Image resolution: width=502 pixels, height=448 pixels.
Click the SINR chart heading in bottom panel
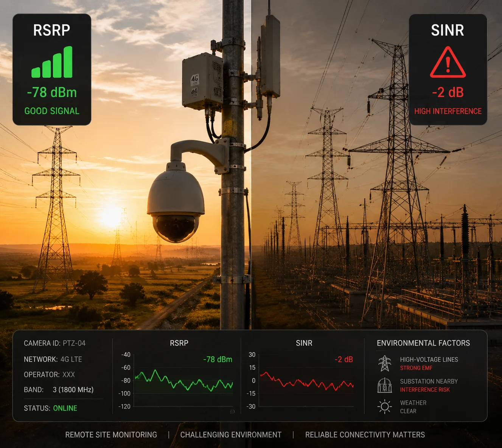coord(304,343)
